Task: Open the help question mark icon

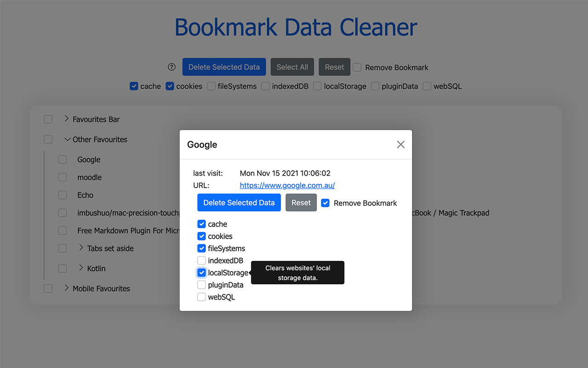Action: click(x=171, y=67)
